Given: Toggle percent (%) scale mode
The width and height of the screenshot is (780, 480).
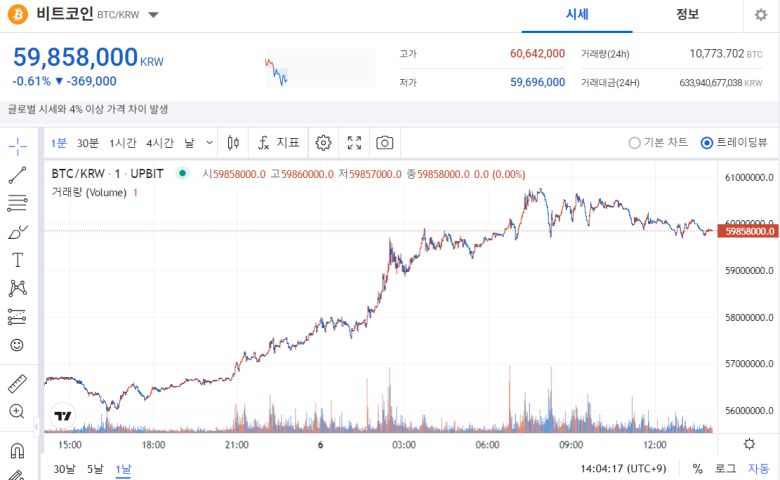Looking at the screenshot, I should (x=697, y=469).
